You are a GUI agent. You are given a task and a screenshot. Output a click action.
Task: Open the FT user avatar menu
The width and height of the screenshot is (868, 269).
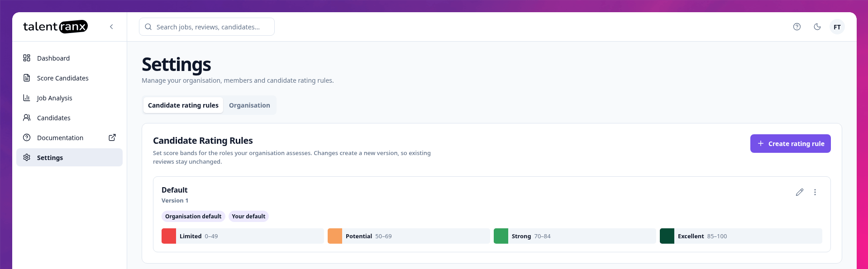pos(837,27)
